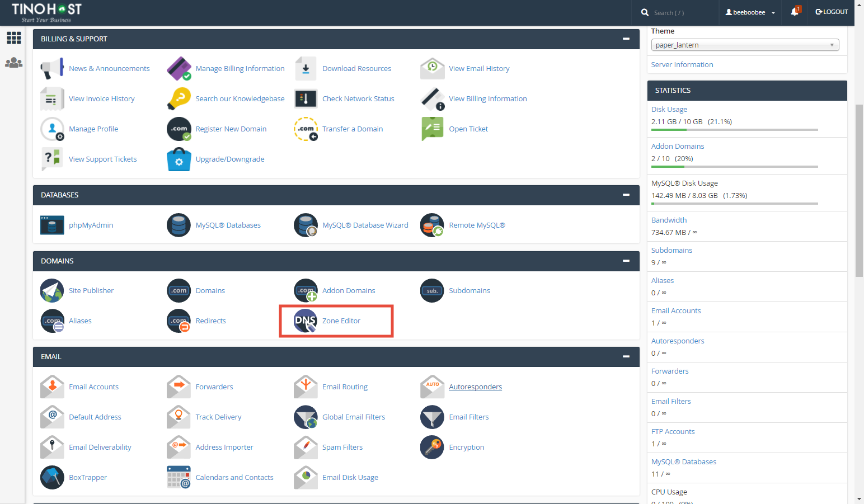The image size is (864, 504).
Task: Click the Open Ticket green icon
Action: (x=432, y=129)
